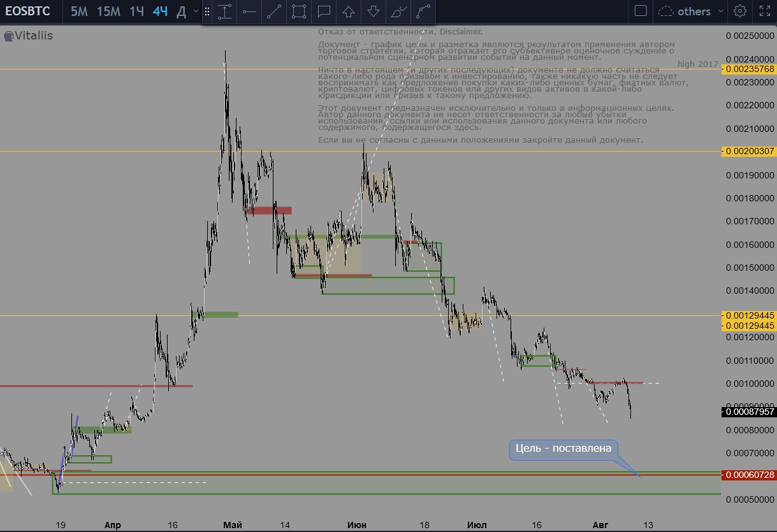Open chart settings gear
777x532 pixels.
pyautogui.click(x=740, y=11)
